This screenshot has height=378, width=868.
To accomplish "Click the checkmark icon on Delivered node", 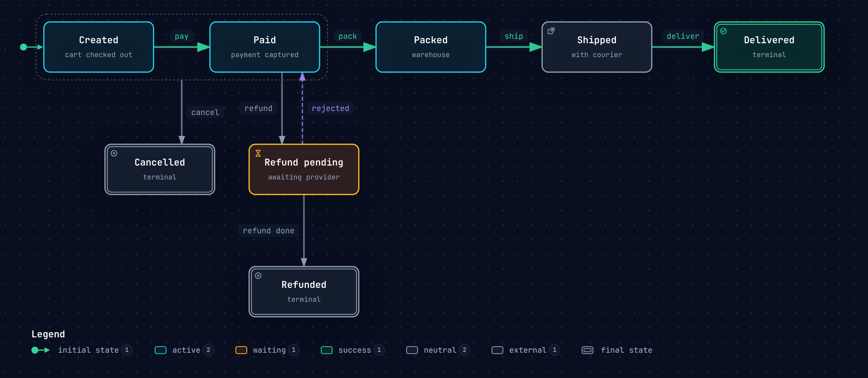I will [x=723, y=31].
